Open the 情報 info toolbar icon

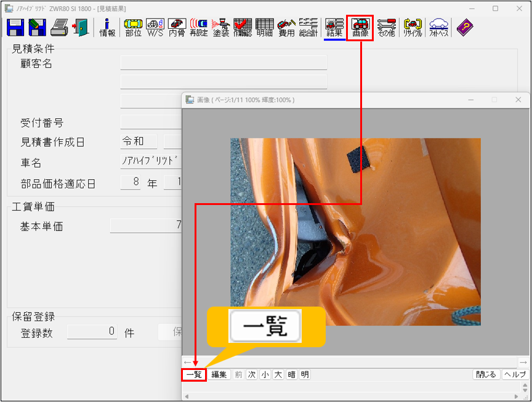point(107,28)
